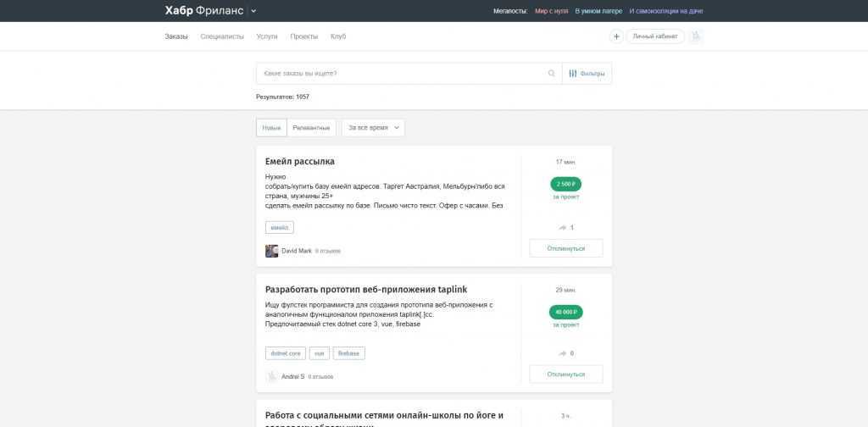Open the Фильтры panel

pos(587,74)
